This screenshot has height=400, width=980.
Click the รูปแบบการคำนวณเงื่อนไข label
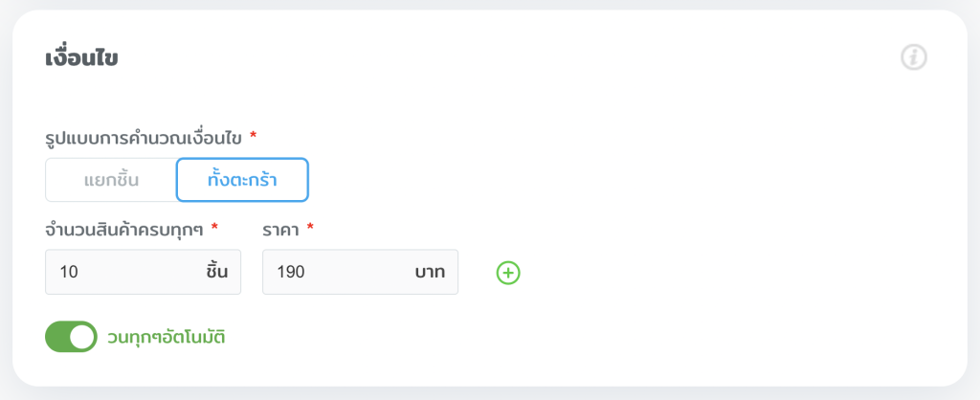[144, 137]
